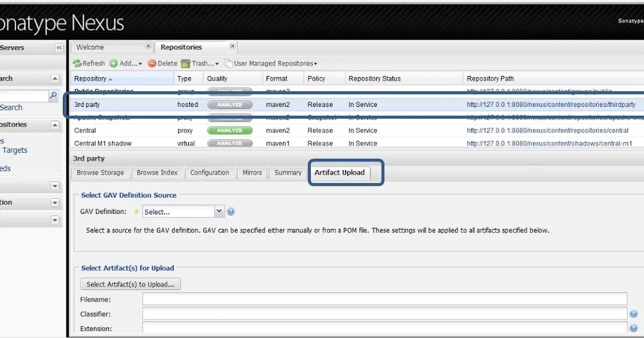Click the GAV Definition help icon
The height and width of the screenshot is (338, 644).
pyautogui.click(x=231, y=211)
